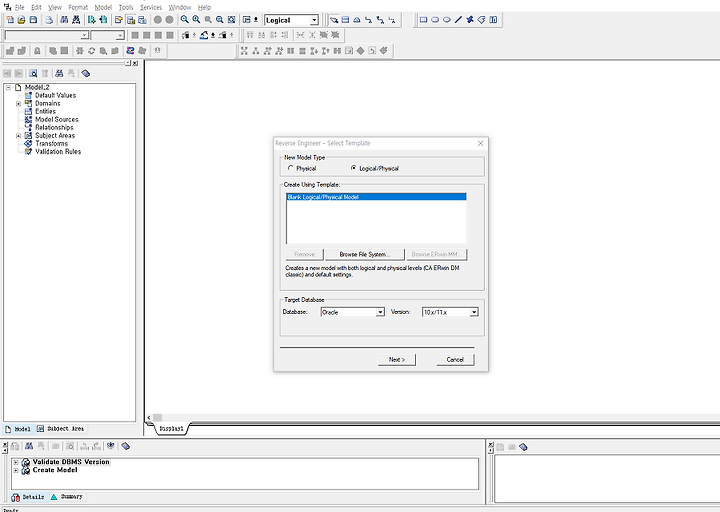Click the Forward Engineer toolbar icon
The image size is (720, 512).
tap(91, 20)
